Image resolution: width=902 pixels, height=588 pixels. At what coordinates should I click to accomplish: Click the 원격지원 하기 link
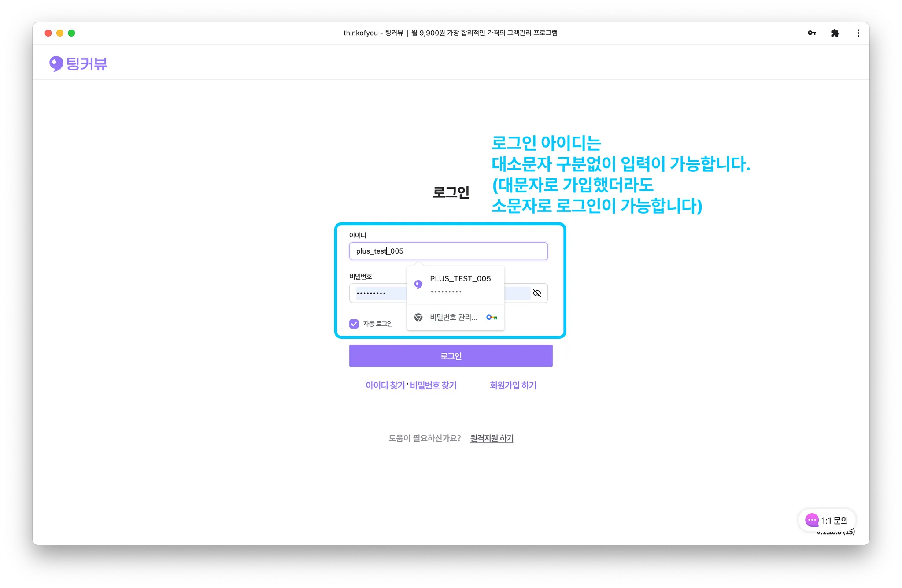(492, 438)
